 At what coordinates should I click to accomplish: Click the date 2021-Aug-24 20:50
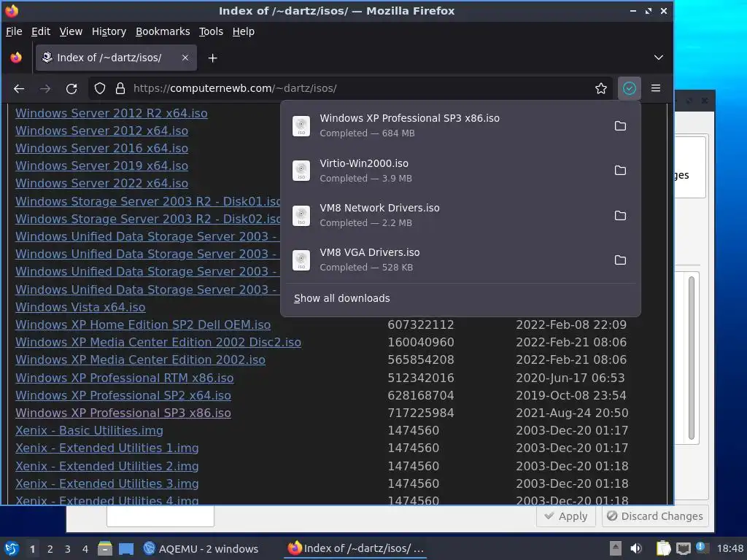click(x=572, y=413)
